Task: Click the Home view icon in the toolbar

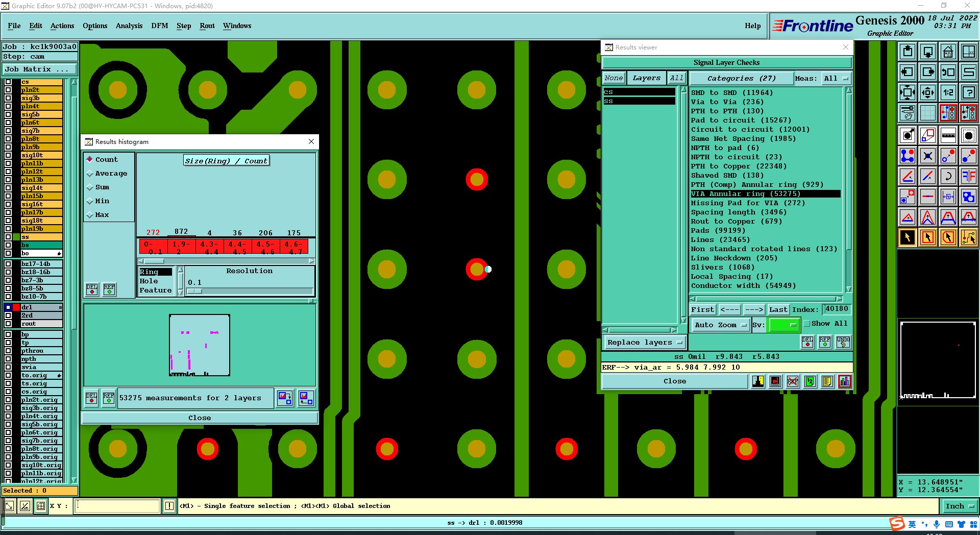Action: coord(948,52)
